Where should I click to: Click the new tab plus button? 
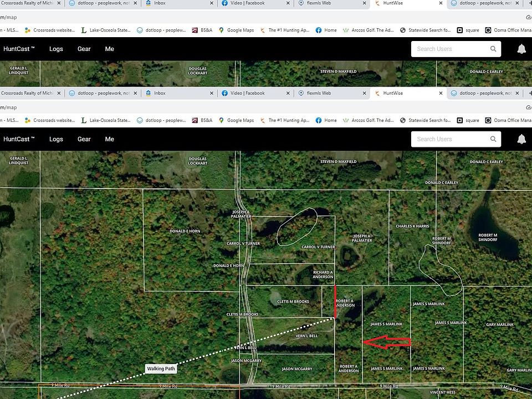(529, 93)
